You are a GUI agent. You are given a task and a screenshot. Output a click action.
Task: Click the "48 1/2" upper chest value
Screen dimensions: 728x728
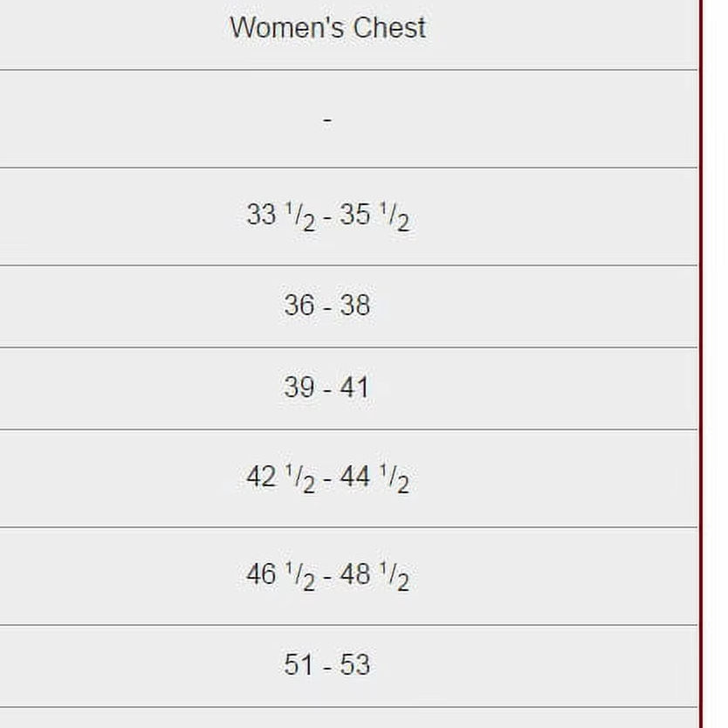pyautogui.click(x=374, y=576)
